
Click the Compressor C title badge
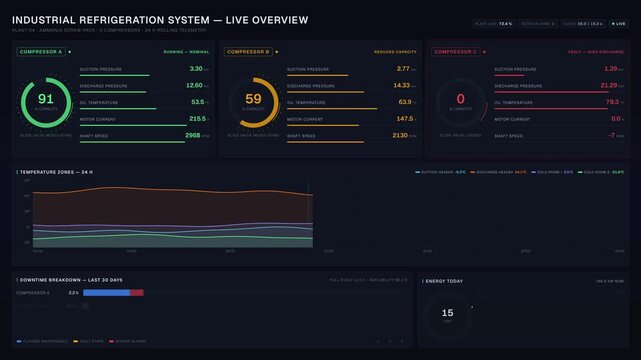coord(455,52)
